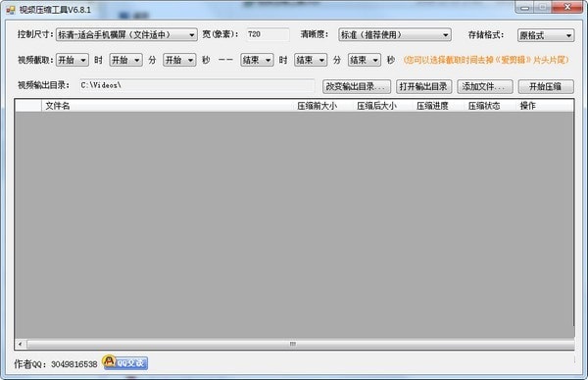
Task: Click the QQ交谈 chat icon
Action: [124, 362]
